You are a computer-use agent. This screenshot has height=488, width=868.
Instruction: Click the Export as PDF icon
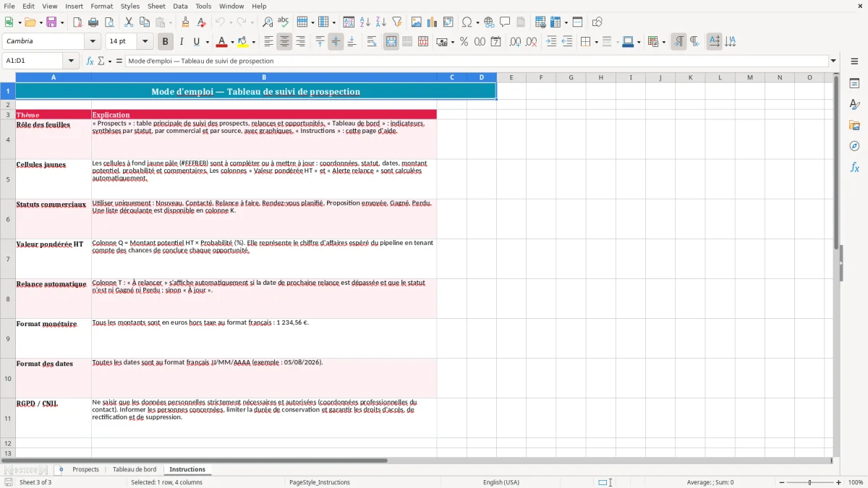tap(77, 22)
